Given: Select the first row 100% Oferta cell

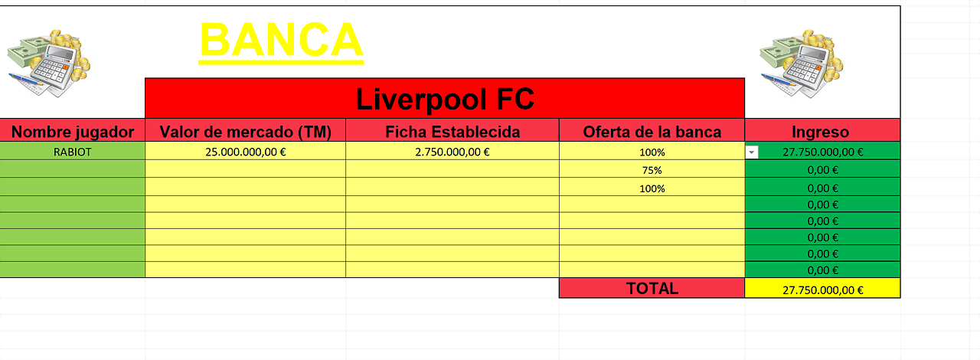Looking at the screenshot, I should pyautogui.click(x=652, y=152).
